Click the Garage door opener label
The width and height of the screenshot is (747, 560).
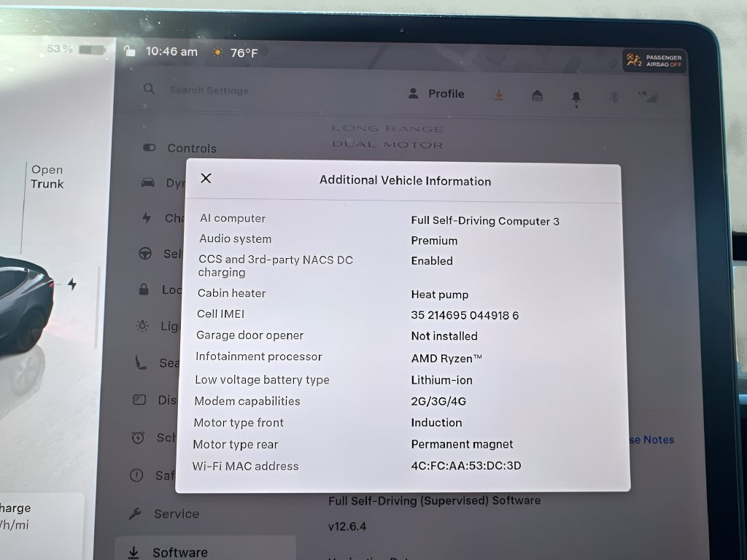(249, 335)
